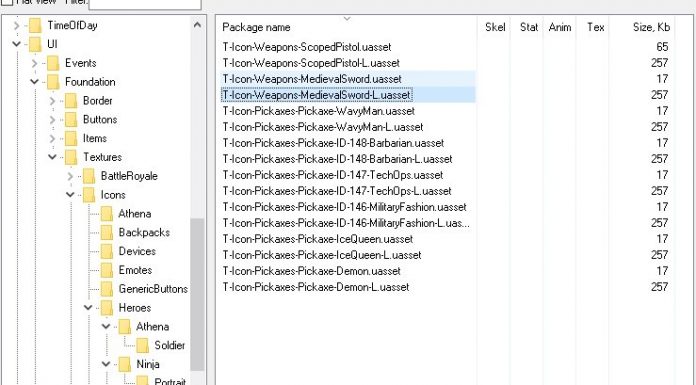Select T-Icon-Weapons-ScopedPistol.uasset in the list
The height and width of the screenshot is (385, 696).
(307, 47)
